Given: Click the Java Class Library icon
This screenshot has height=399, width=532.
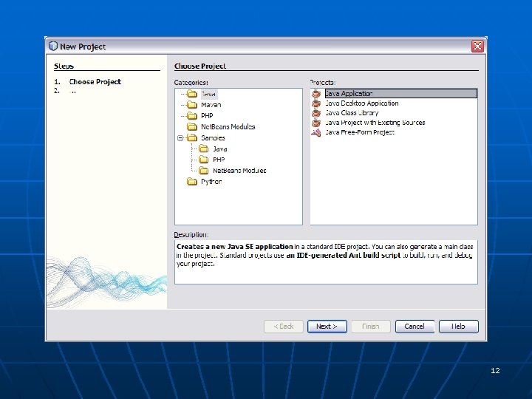Looking at the screenshot, I should click(316, 112).
